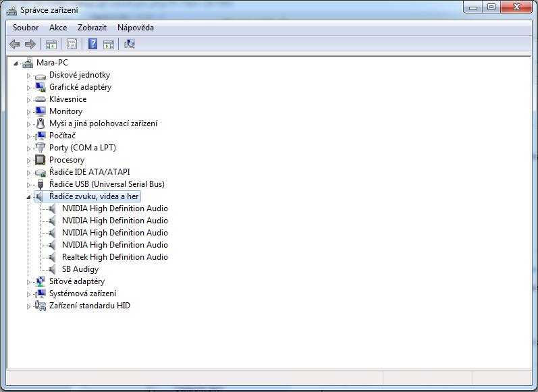Select the Procesory label
The image size is (538, 392).
(67, 160)
